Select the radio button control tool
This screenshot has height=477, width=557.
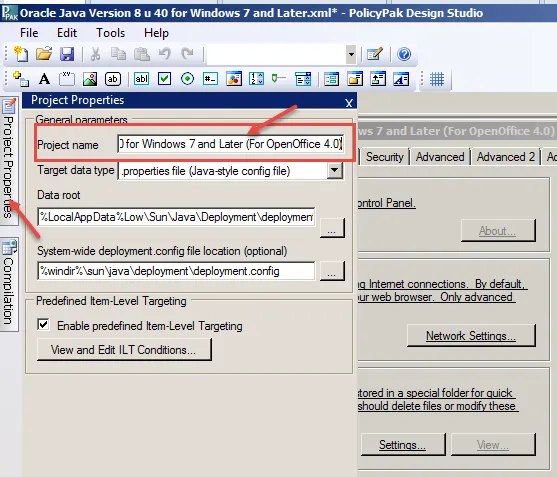click(187, 79)
